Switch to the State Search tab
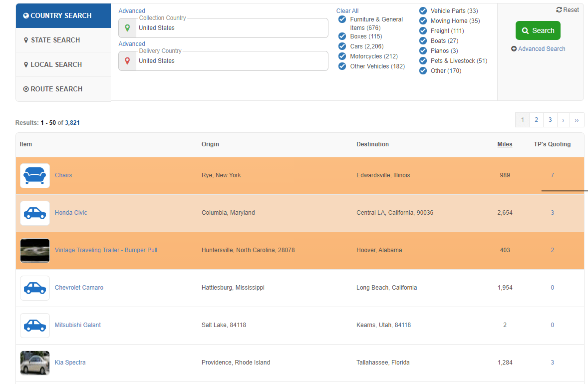The width and height of the screenshot is (588, 384). point(55,40)
